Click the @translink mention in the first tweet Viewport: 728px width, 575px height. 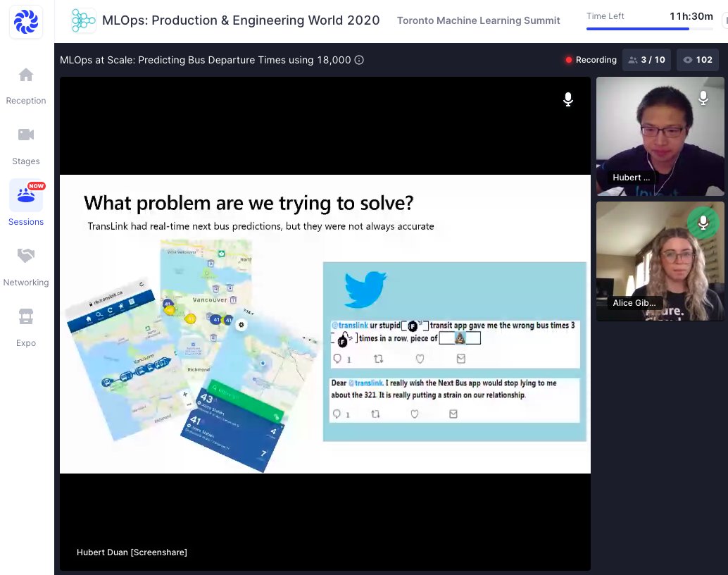click(350, 326)
